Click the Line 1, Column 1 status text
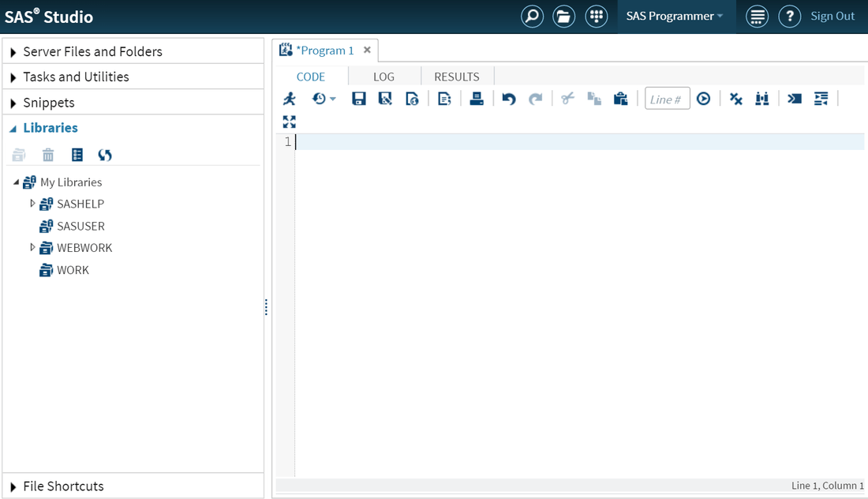Viewport: 868px width, 499px height. pyautogui.click(x=828, y=486)
